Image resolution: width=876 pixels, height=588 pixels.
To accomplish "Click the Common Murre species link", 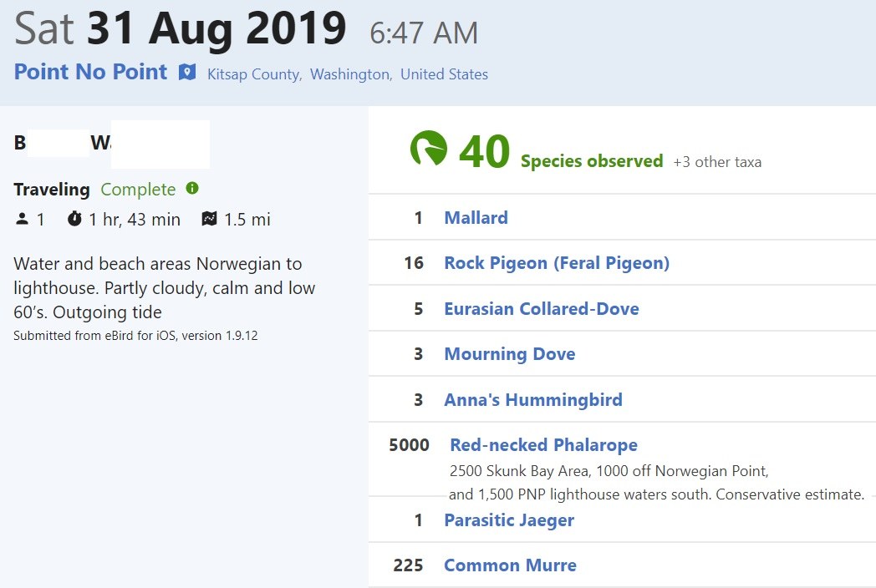I will [510, 565].
